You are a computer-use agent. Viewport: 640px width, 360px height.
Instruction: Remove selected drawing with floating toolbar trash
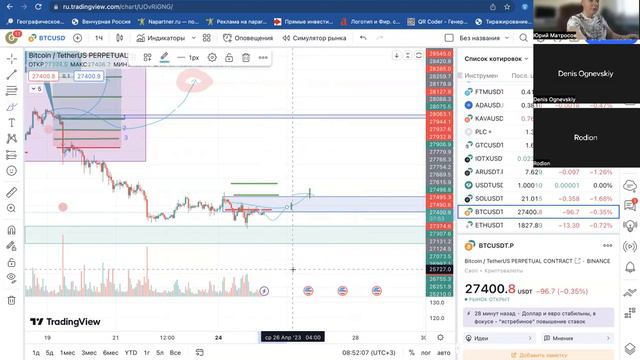pos(246,58)
